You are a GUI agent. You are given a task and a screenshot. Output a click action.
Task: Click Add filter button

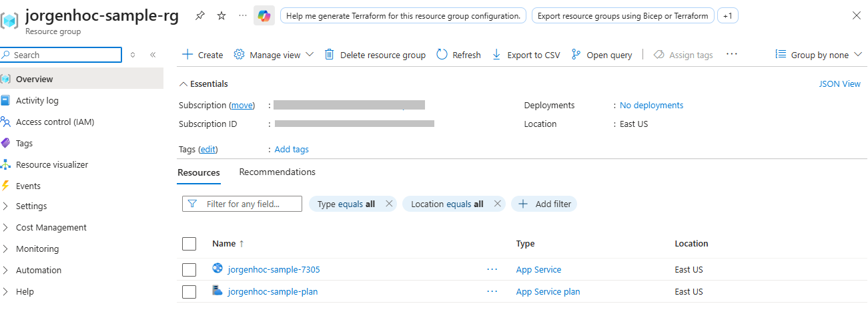click(544, 204)
